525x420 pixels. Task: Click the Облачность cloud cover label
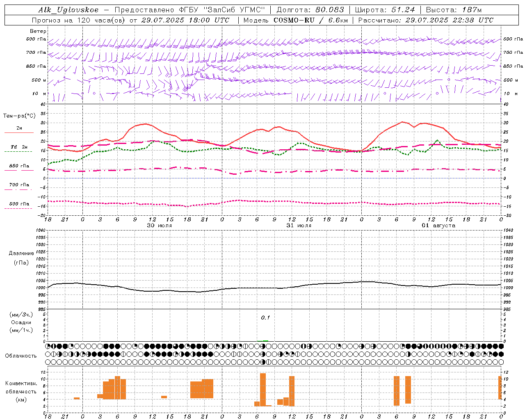pyautogui.click(x=21, y=356)
